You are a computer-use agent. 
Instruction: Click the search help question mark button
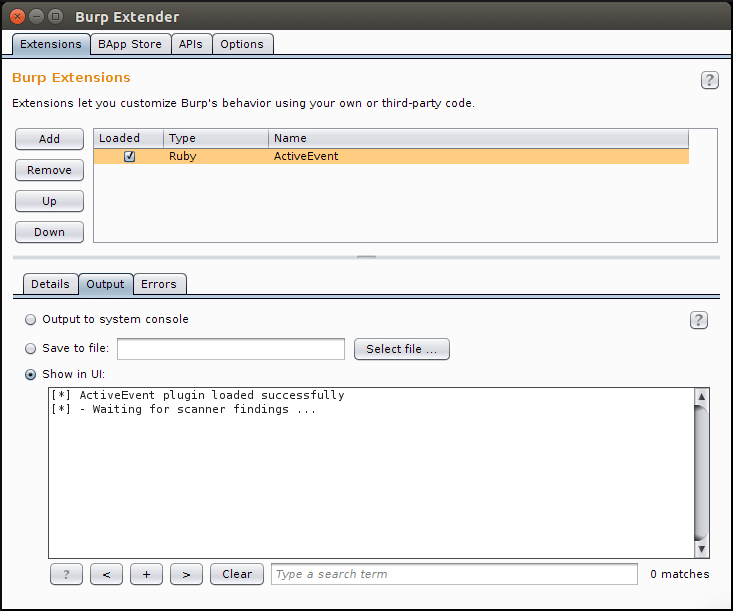(66, 574)
